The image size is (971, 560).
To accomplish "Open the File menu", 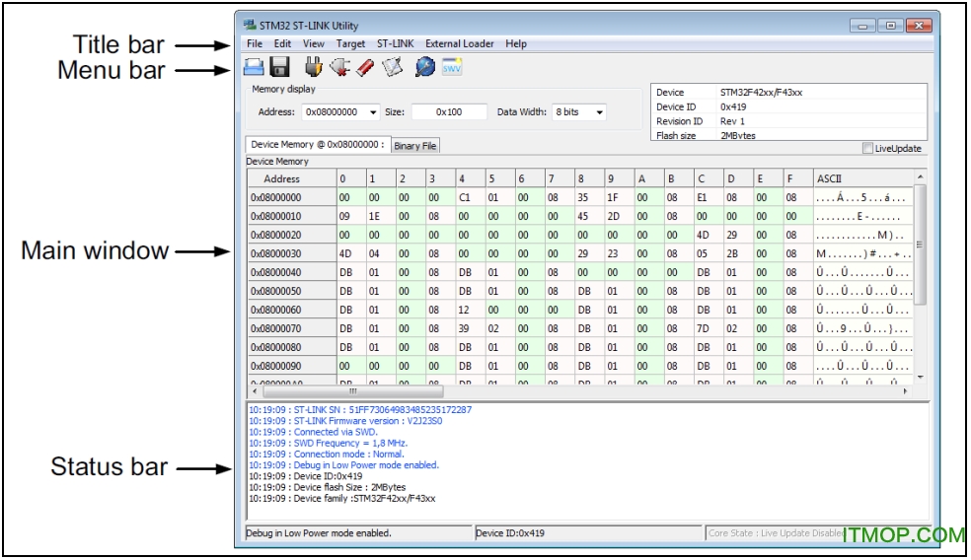I will pyautogui.click(x=255, y=44).
